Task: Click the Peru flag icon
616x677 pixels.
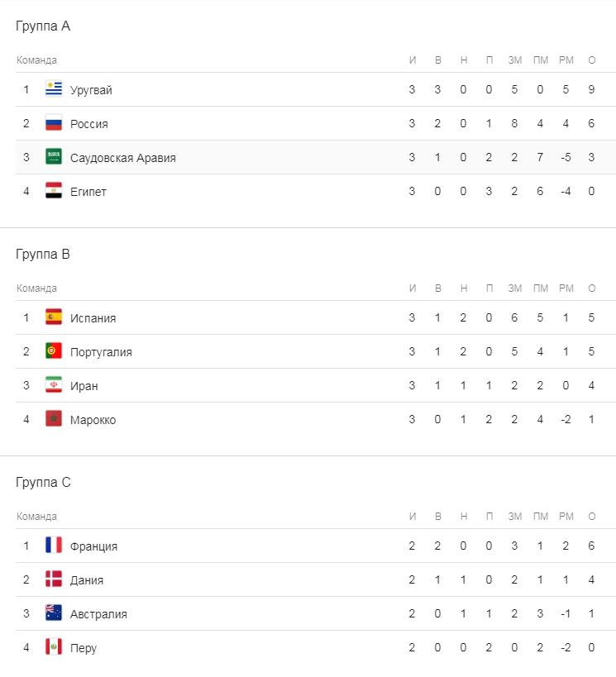Action: pyautogui.click(x=54, y=647)
